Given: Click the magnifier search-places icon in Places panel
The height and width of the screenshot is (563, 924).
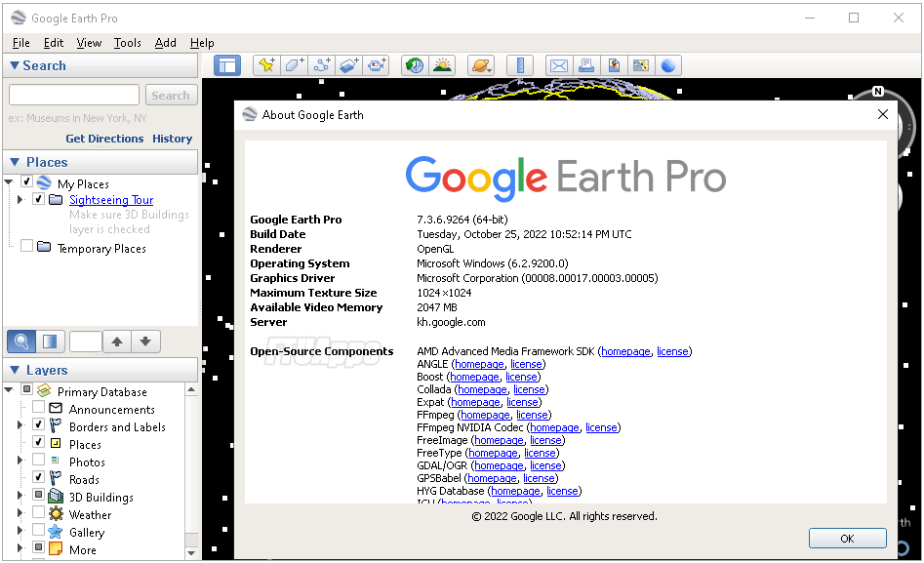Looking at the screenshot, I should (21, 342).
